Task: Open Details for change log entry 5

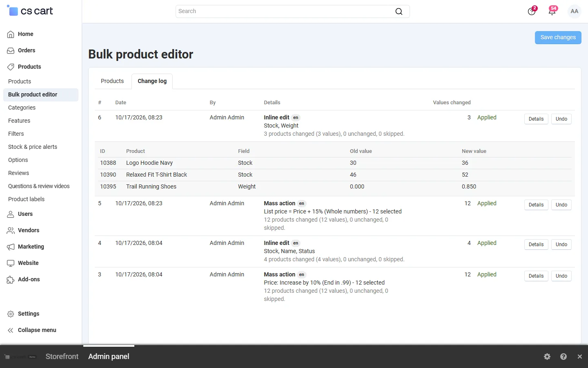Action: point(536,205)
